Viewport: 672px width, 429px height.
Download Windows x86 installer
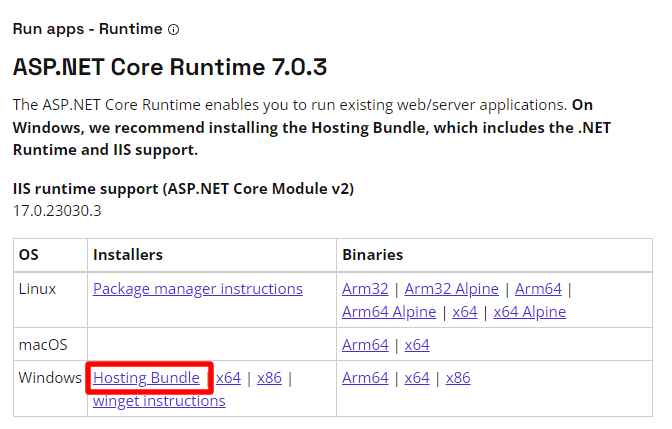coord(269,378)
